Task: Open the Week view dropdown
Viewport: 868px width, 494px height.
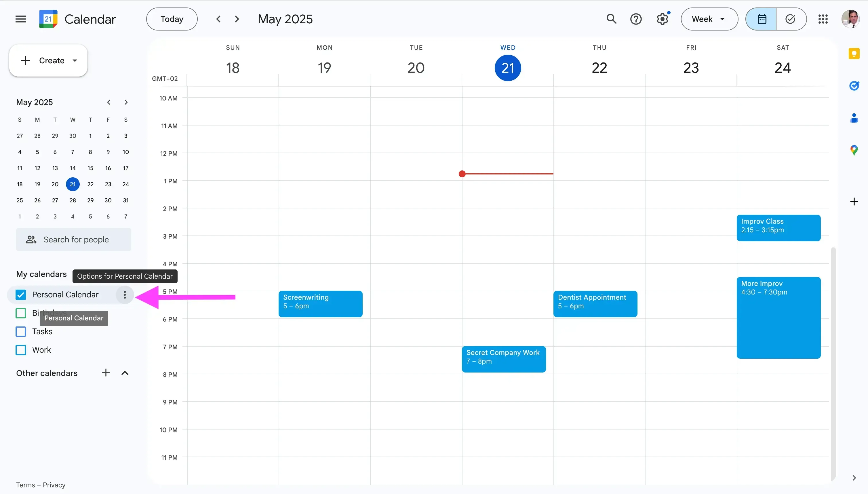Action: [709, 19]
